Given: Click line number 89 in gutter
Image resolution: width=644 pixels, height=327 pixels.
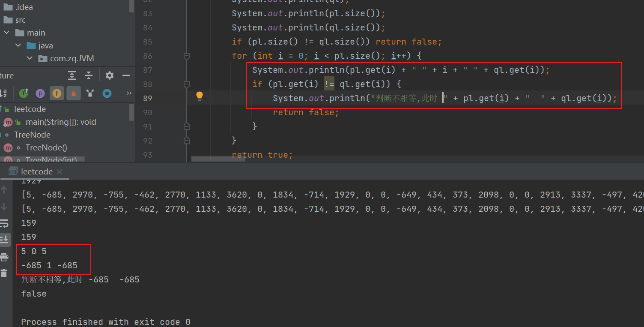Looking at the screenshot, I should (147, 98).
